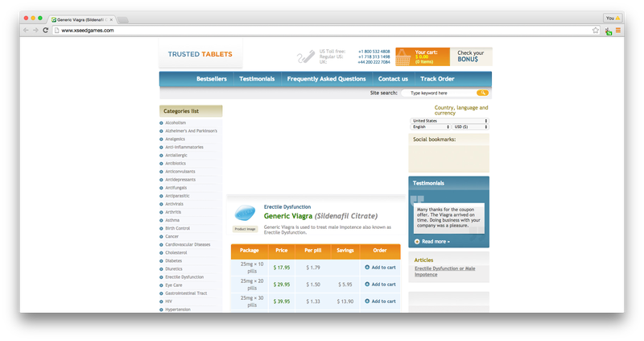
Task: Reload the page with the refresh icon
Action: click(x=46, y=30)
